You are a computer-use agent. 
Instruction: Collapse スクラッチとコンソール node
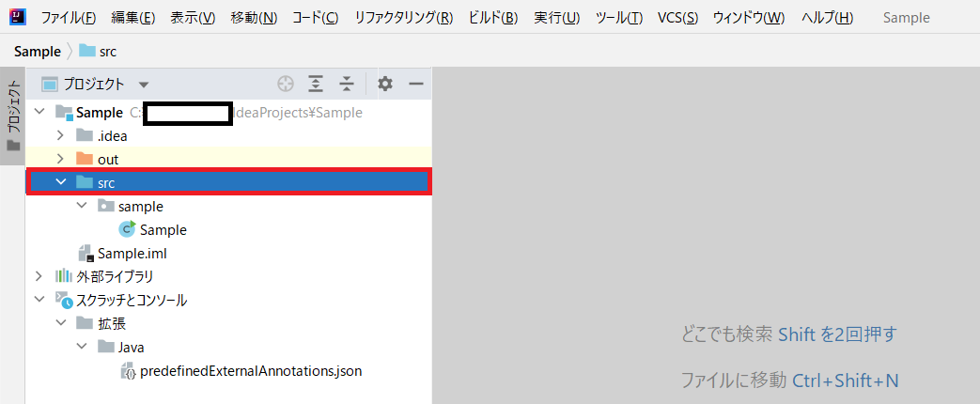[x=40, y=300]
